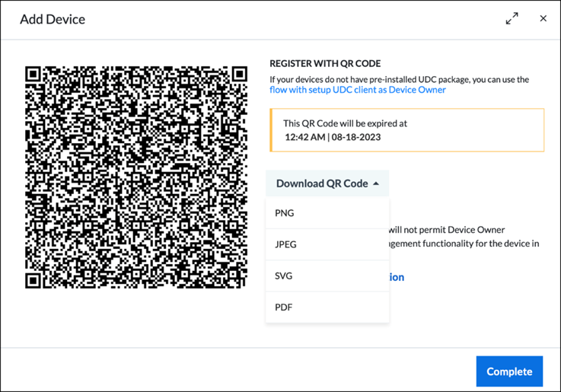Click the QR code's top-left finder square
Image resolution: width=561 pixels, height=392 pixels.
(33, 74)
